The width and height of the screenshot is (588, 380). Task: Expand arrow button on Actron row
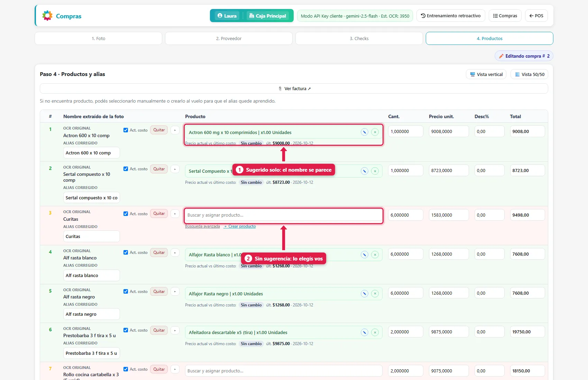tap(175, 130)
